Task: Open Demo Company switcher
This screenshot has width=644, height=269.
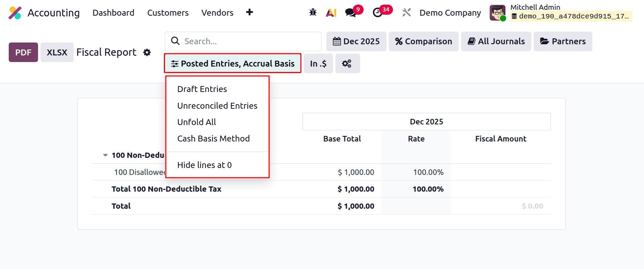Action: tap(450, 13)
